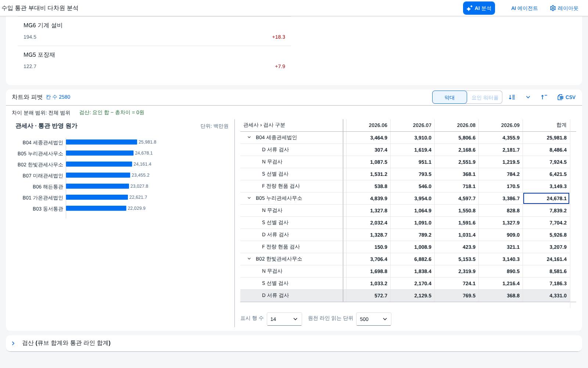This screenshot has height=368, width=588.
Task: Select the 24,678.1 total cell
Action: (x=546, y=198)
